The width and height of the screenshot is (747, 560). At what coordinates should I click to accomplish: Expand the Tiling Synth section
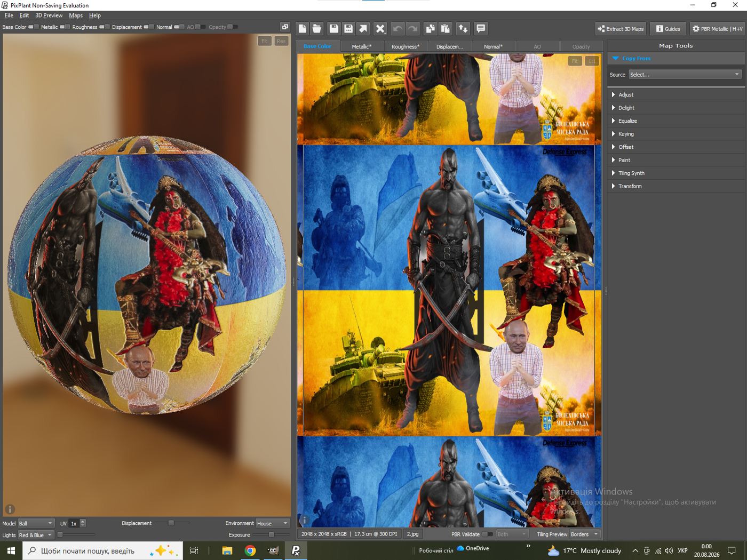pos(676,173)
